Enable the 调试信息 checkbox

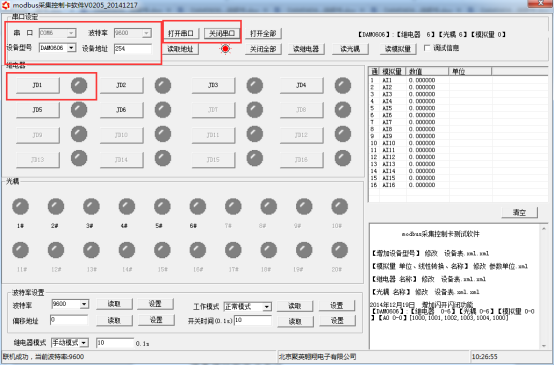pyautogui.click(x=427, y=48)
